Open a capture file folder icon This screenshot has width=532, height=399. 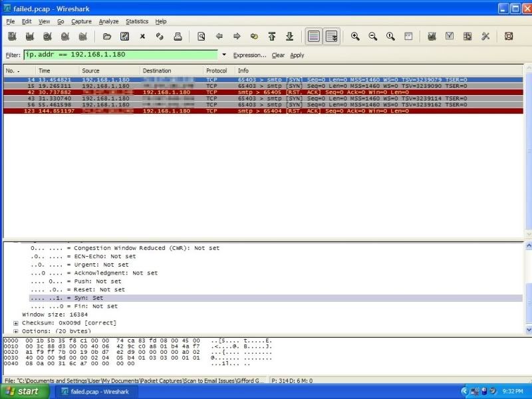tap(107, 37)
